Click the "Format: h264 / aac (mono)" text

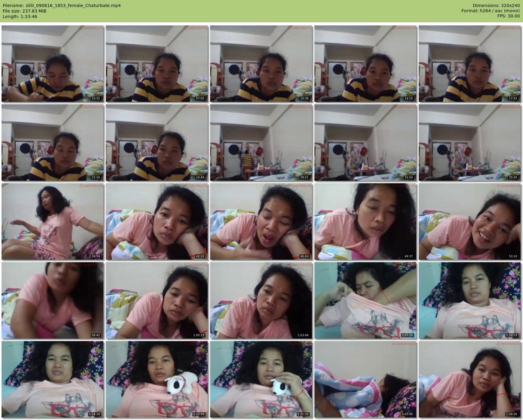[491, 11]
